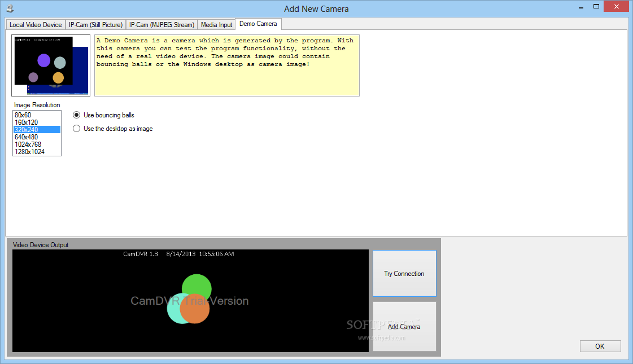Minimize the Add New Camera window

click(x=581, y=7)
